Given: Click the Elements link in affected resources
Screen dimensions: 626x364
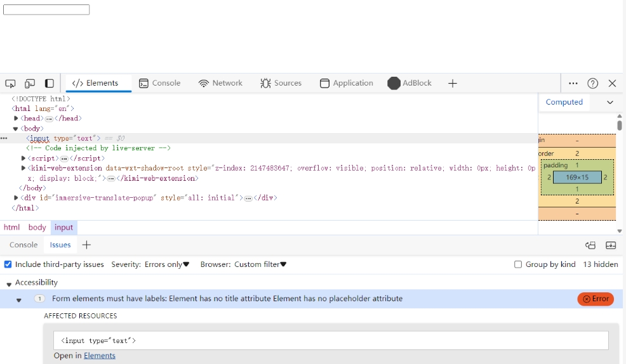Looking at the screenshot, I should [x=100, y=356].
